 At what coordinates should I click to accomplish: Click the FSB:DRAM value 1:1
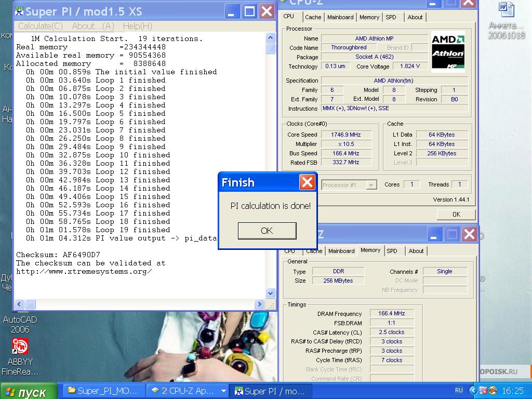click(x=391, y=323)
